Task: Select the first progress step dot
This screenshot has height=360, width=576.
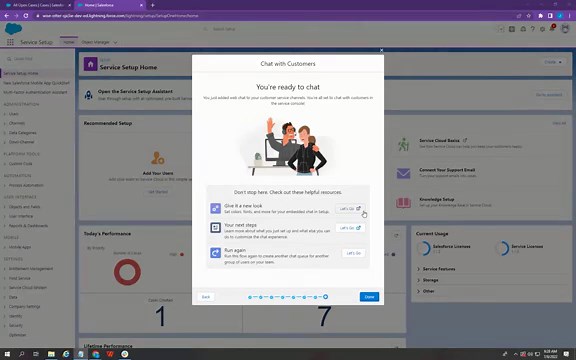Action: (250, 297)
